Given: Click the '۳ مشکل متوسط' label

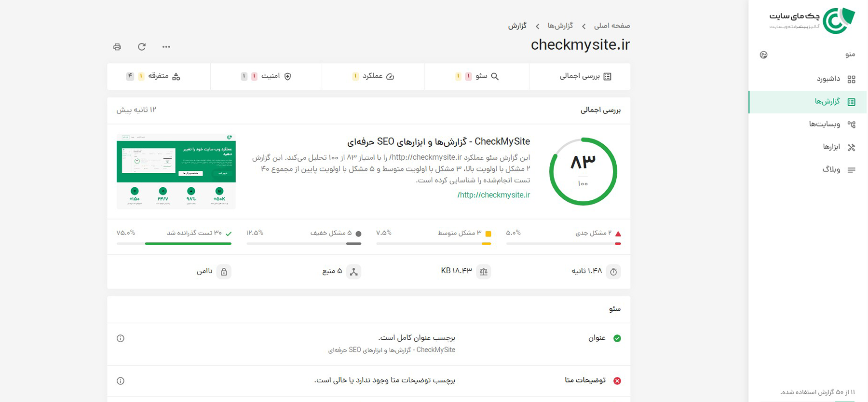Looking at the screenshot, I should click(460, 233).
